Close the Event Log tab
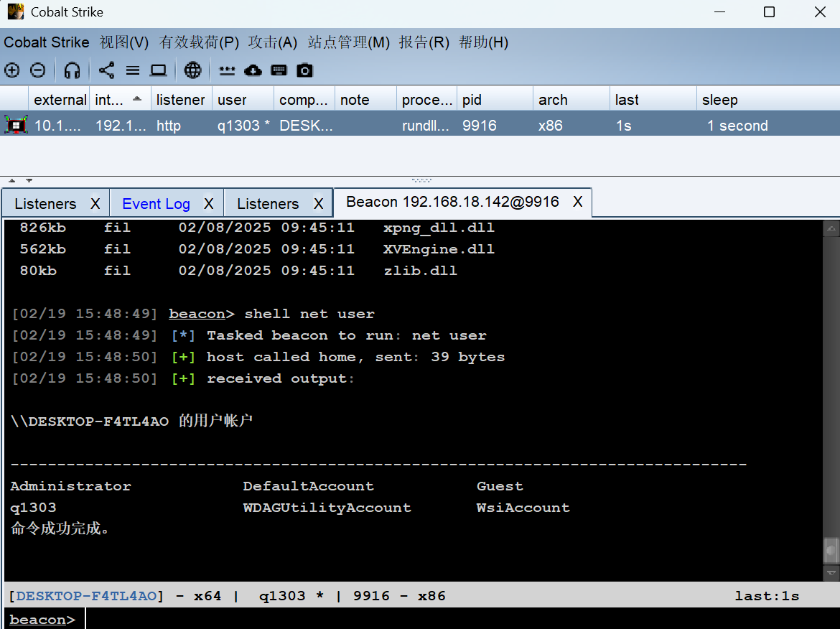Screen dimensions: 840x629 click(209, 204)
